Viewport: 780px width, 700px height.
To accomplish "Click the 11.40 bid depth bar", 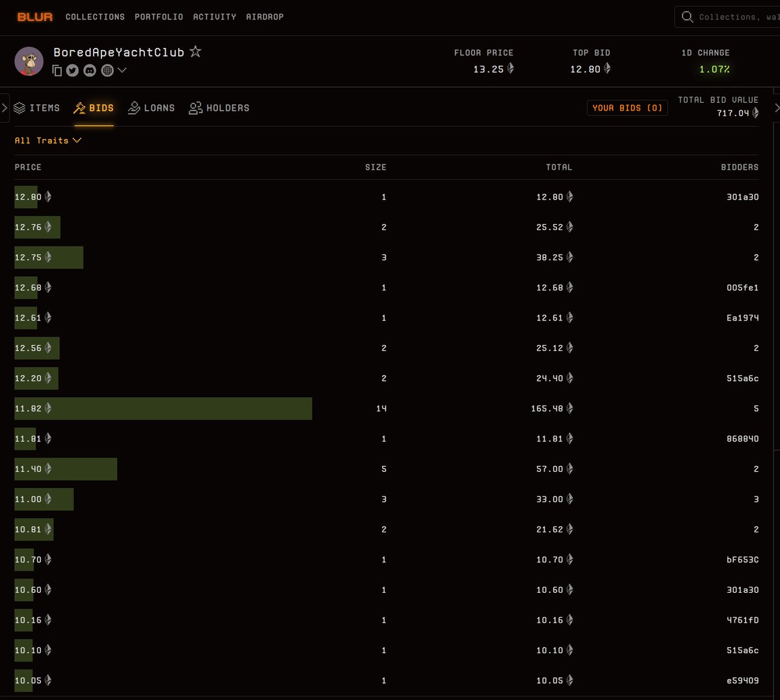I will tap(66, 469).
